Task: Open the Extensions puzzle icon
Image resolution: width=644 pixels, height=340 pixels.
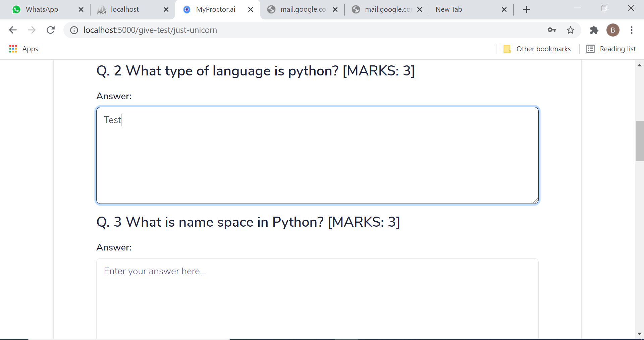Action: point(594,30)
